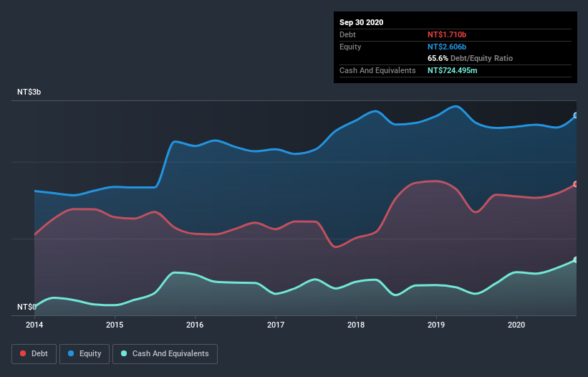The width and height of the screenshot is (588, 377).
Task: Toggle Cash And Equivalents legend button
Action: 165,354
